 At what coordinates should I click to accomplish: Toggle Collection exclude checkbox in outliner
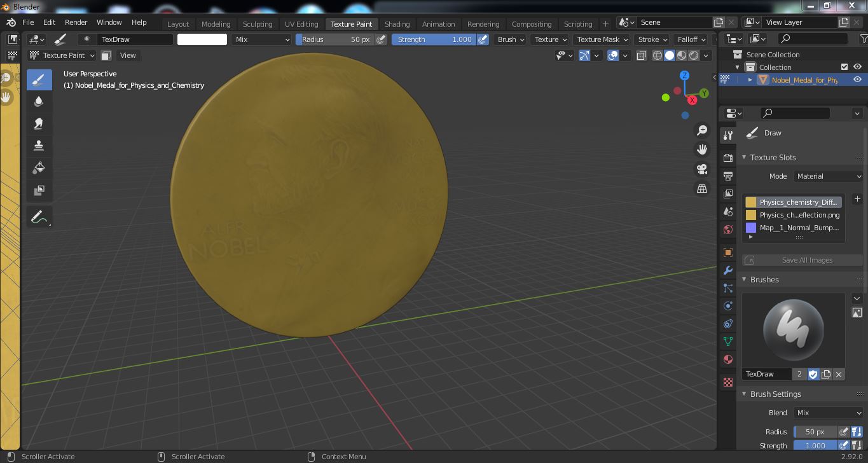(x=844, y=67)
